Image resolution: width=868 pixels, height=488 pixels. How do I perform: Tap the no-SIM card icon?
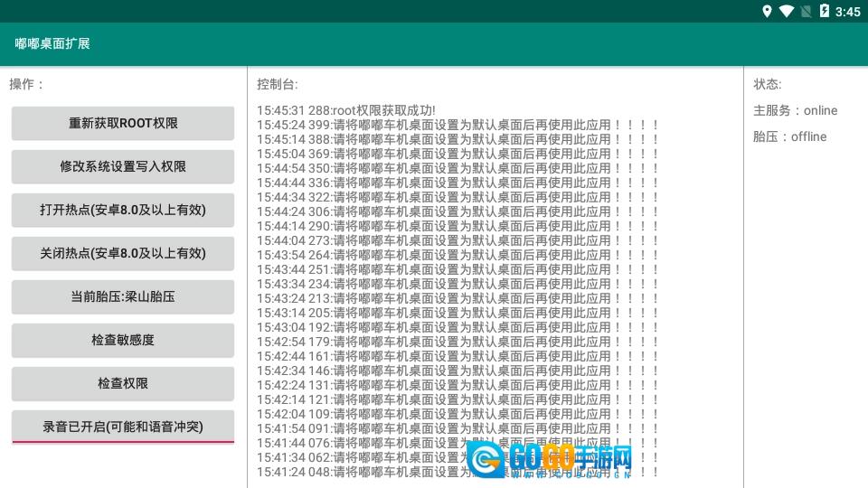(806, 12)
